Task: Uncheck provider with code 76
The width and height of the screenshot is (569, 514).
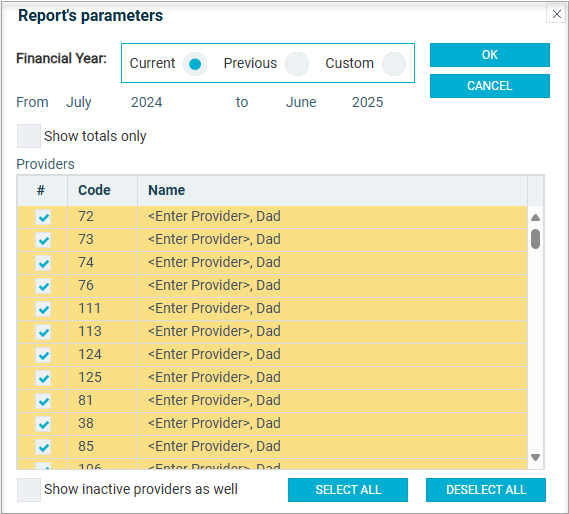Action: tap(43, 286)
